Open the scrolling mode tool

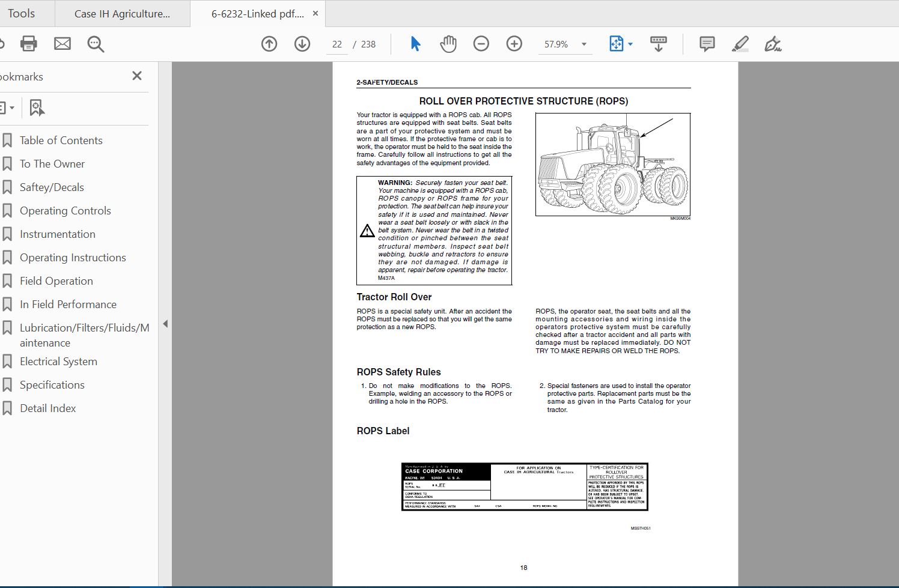click(x=659, y=44)
